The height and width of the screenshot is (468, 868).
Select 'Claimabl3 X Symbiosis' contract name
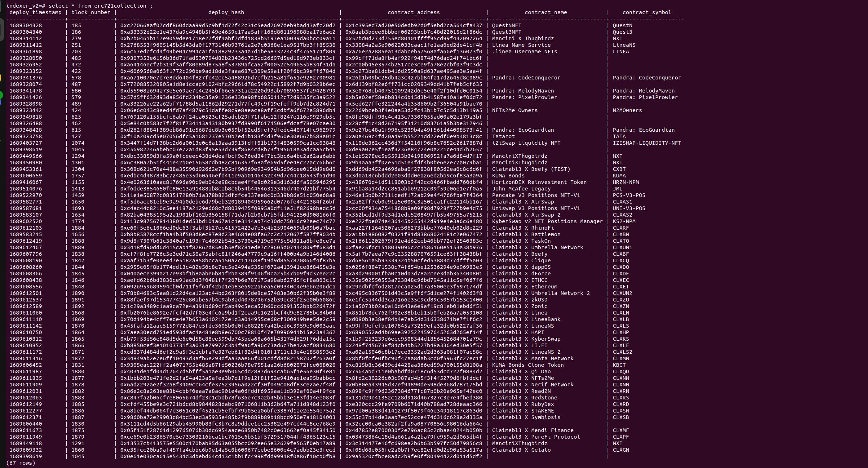click(526, 417)
